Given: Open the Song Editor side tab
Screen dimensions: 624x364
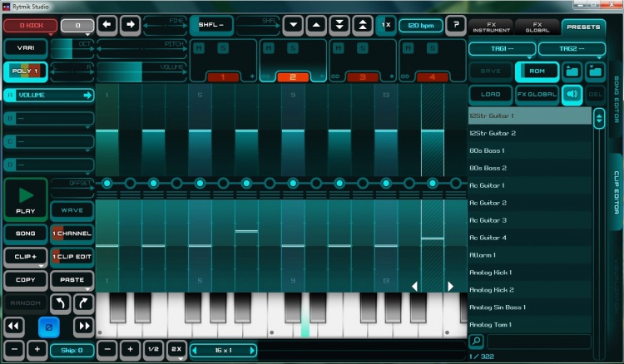Looking at the screenshot, I should pos(616,100).
